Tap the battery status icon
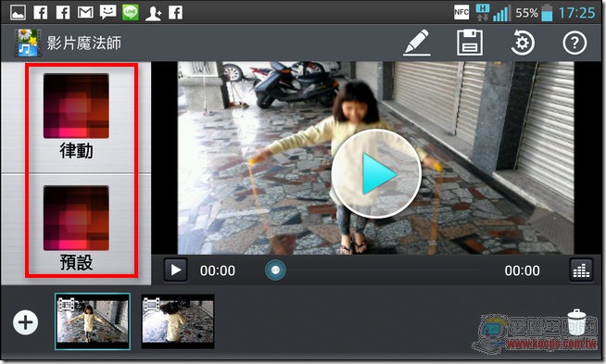This screenshot has width=606, height=364. [547, 12]
